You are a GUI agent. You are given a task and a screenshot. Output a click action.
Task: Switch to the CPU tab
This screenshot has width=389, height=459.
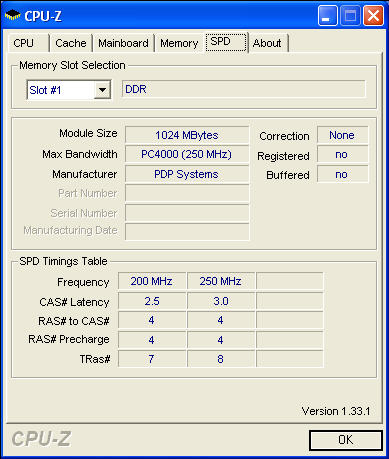click(28, 43)
